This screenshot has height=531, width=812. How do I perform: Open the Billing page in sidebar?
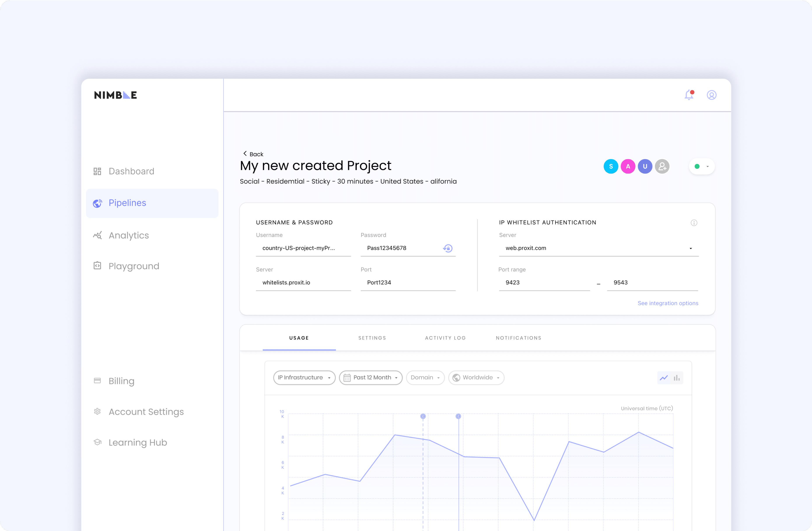point(121,381)
